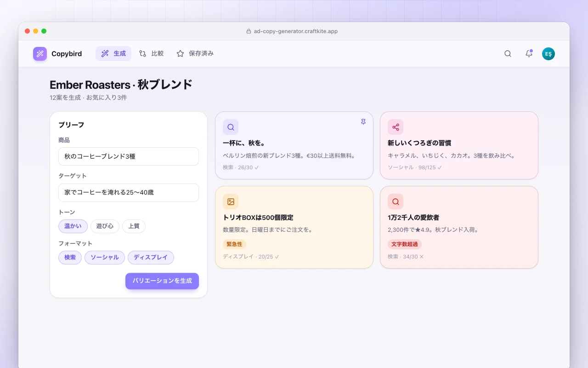
Task: Click the 2,300件で★4.9 description text
Action: [x=433, y=230]
